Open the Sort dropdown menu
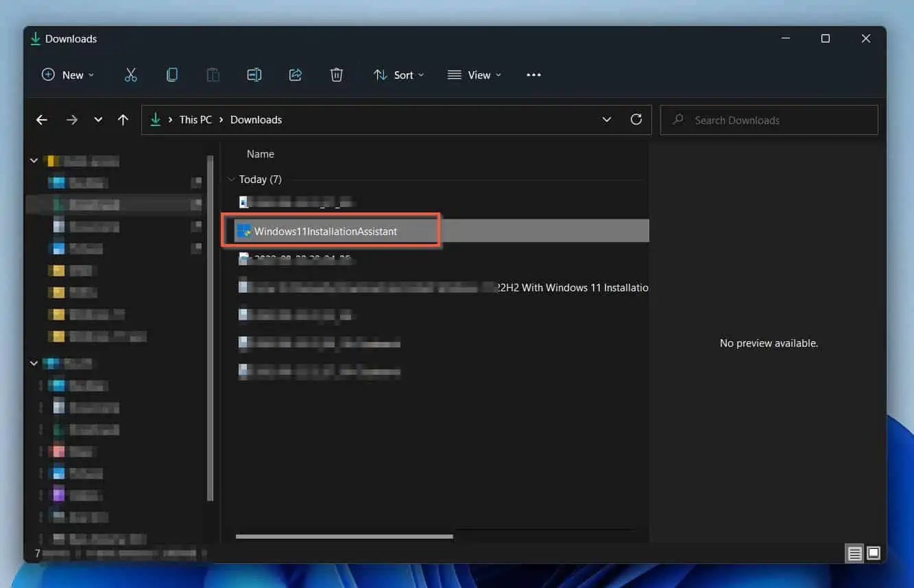 pyautogui.click(x=398, y=75)
